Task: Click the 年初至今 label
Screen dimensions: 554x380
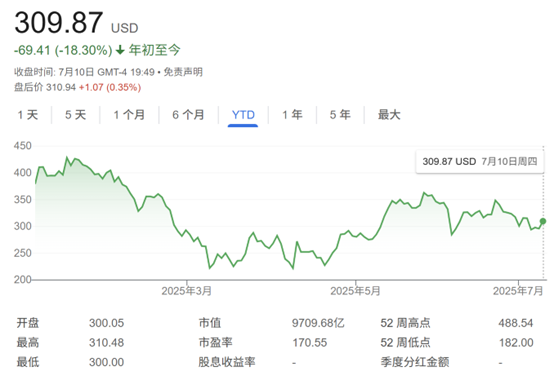Action: (x=154, y=50)
